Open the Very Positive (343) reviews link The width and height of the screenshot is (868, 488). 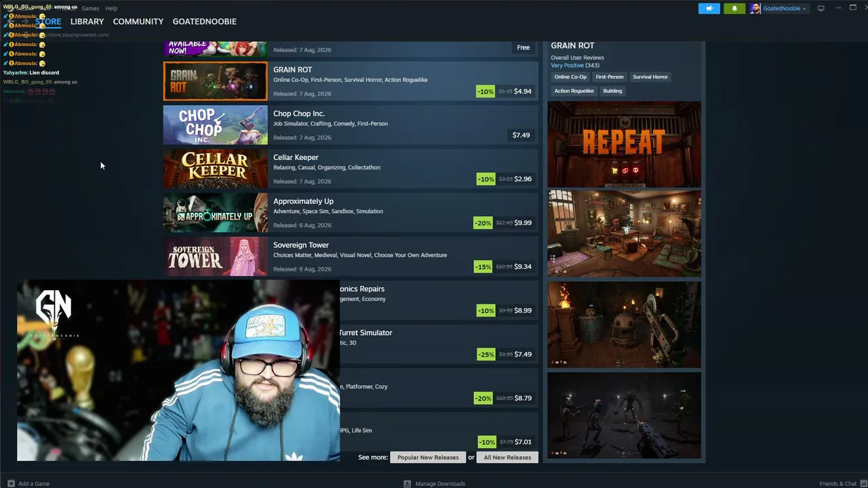(x=575, y=65)
